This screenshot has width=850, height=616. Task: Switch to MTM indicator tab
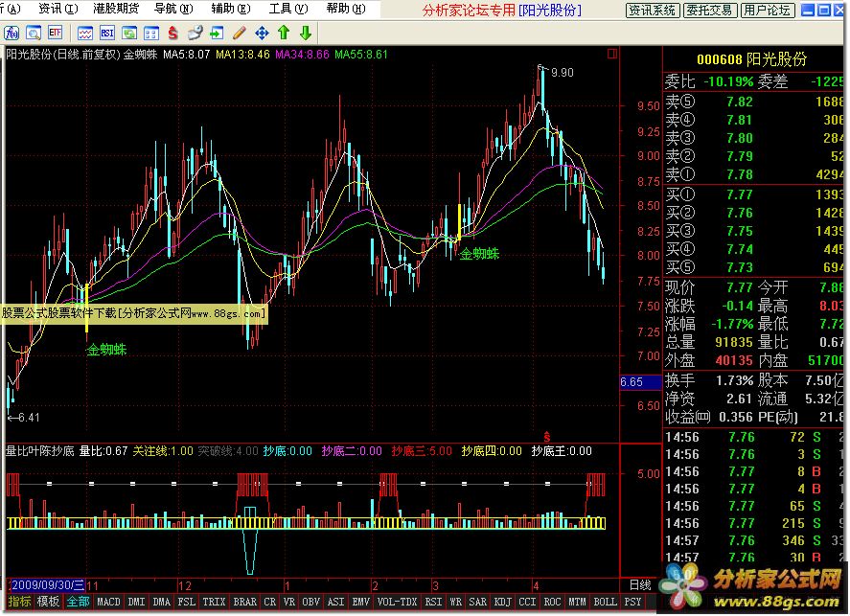coord(577,602)
